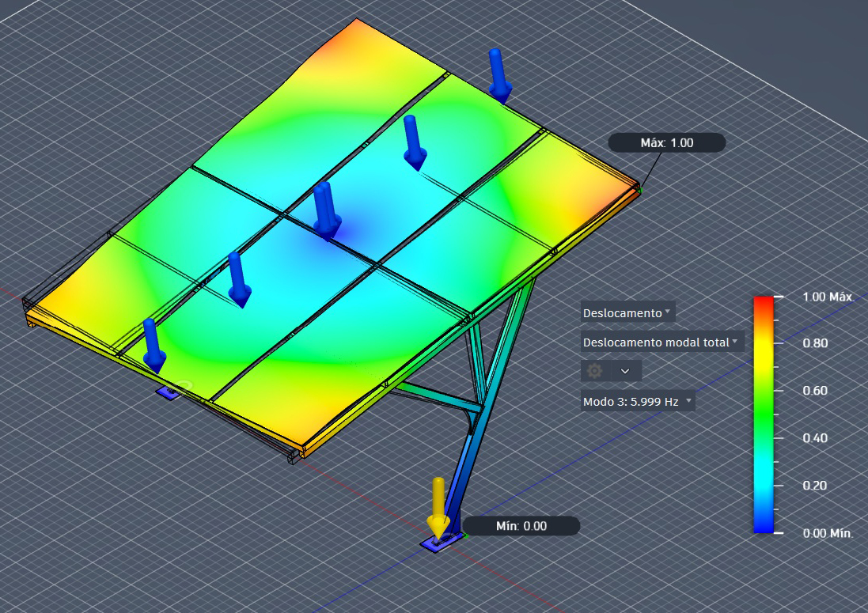Click the blue fixed base plate under the column
The height and width of the screenshot is (613, 868).
click(442, 543)
